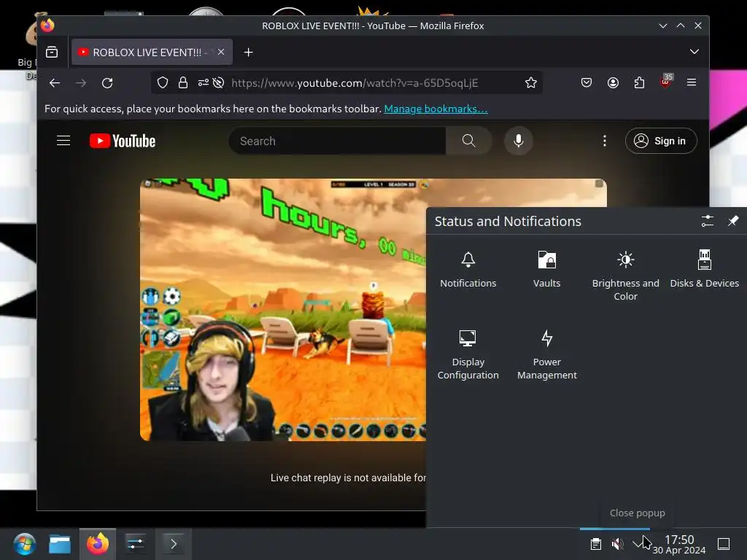Screen dimensions: 747x560
Task: Click the Sign in button
Action: click(x=661, y=141)
